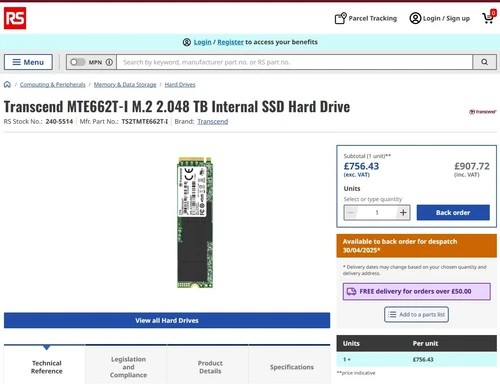The height and width of the screenshot is (384, 500).
Task: Toggle the MPN search switch
Action: [x=78, y=62]
